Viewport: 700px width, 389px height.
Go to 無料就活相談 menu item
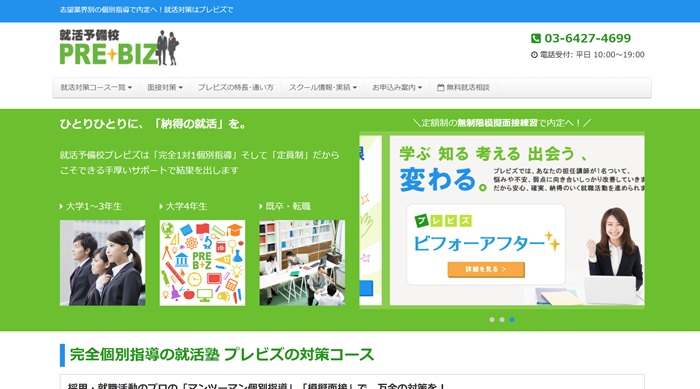(463, 88)
